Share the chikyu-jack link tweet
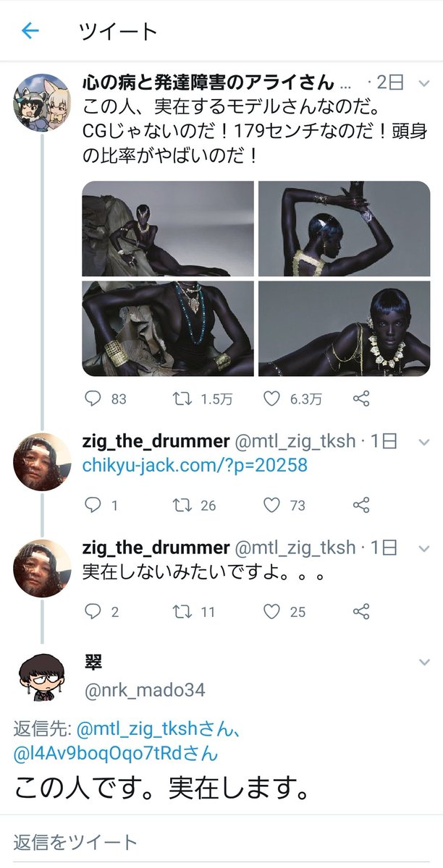The height and width of the screenshot is (868, 443). click(361, 506)
